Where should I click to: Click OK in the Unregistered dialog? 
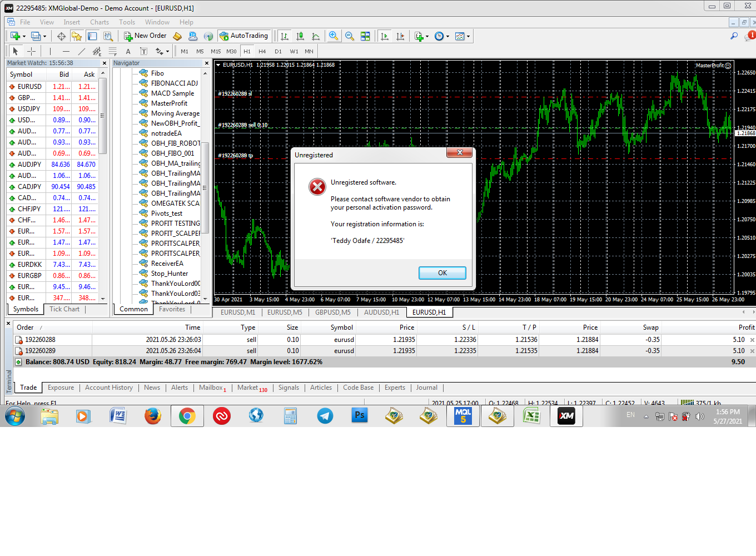(x=442, y=273)
